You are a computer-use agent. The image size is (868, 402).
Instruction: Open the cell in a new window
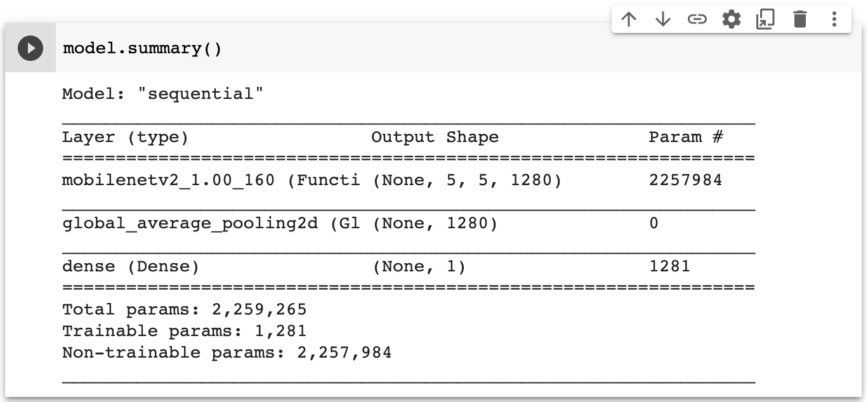pos(765,19)
